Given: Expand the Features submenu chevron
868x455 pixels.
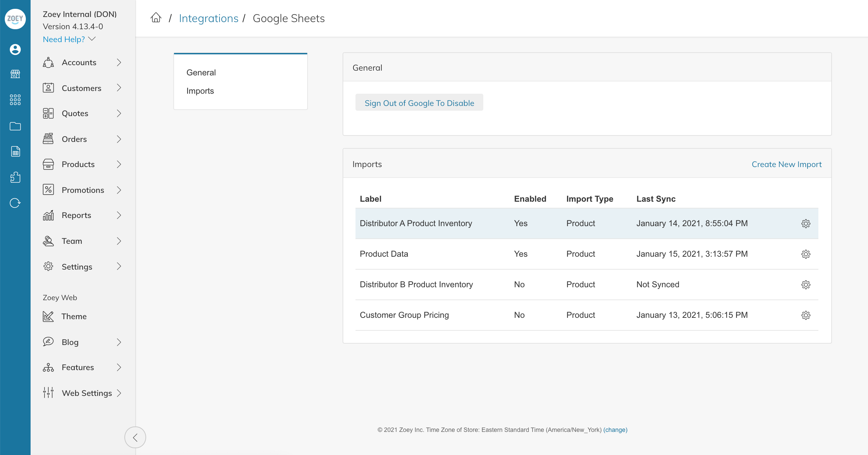Looking at the screenshot, I should 119,367.
